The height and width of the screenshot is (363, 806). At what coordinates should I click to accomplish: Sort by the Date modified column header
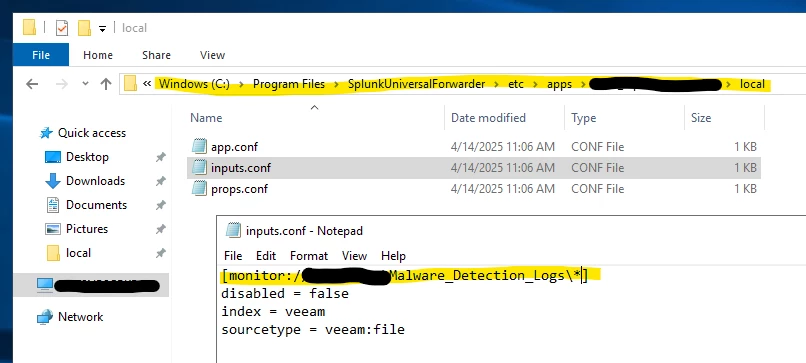coord(488,118)
